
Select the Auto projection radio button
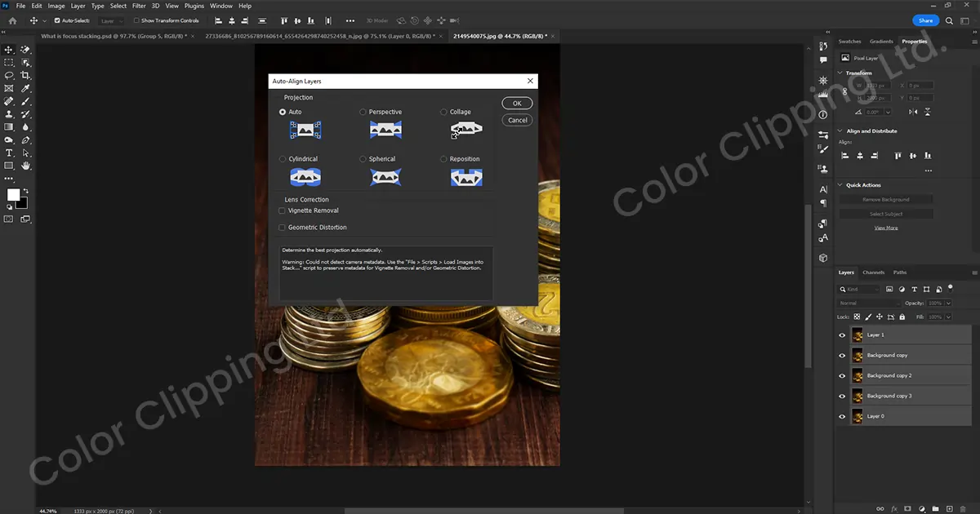[283, 112]
